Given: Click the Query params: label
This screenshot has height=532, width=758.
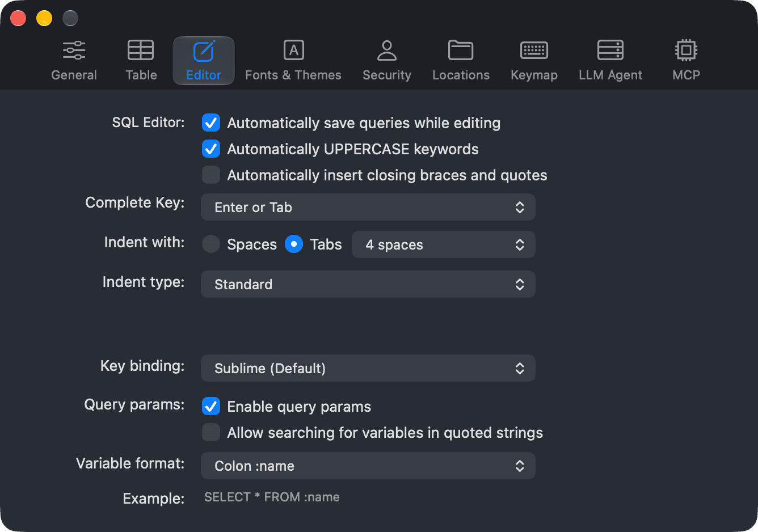Looking at the screenshot, I should click(x=134, y=404).
